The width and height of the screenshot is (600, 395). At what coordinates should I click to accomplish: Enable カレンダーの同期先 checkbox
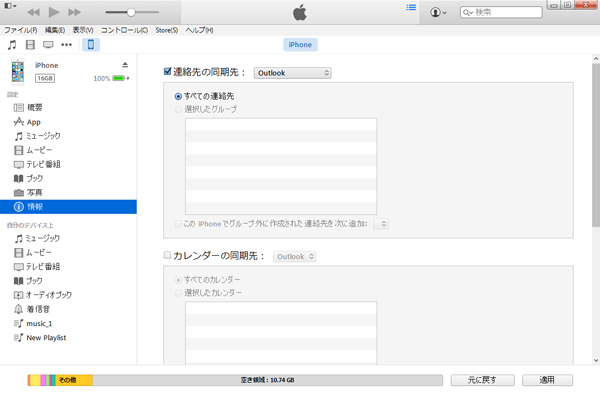pyautogui.click(x=167, y=255)
